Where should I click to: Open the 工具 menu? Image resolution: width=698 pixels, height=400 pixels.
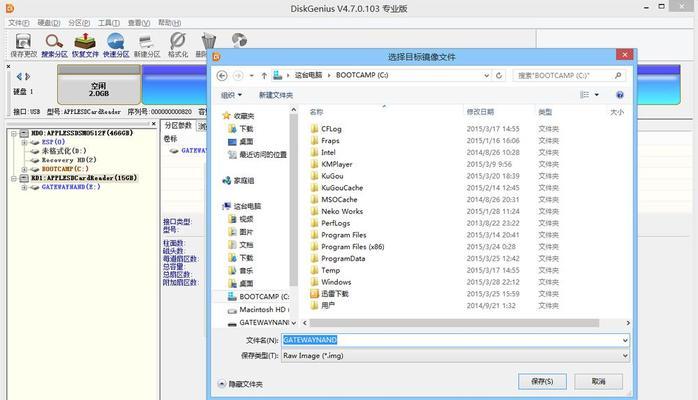tap(109, 23)
